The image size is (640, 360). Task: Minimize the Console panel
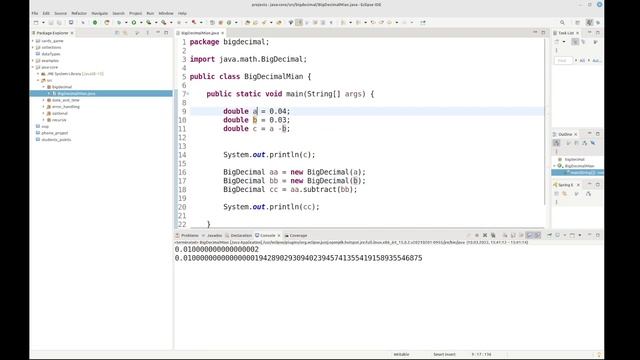[589, 236]
